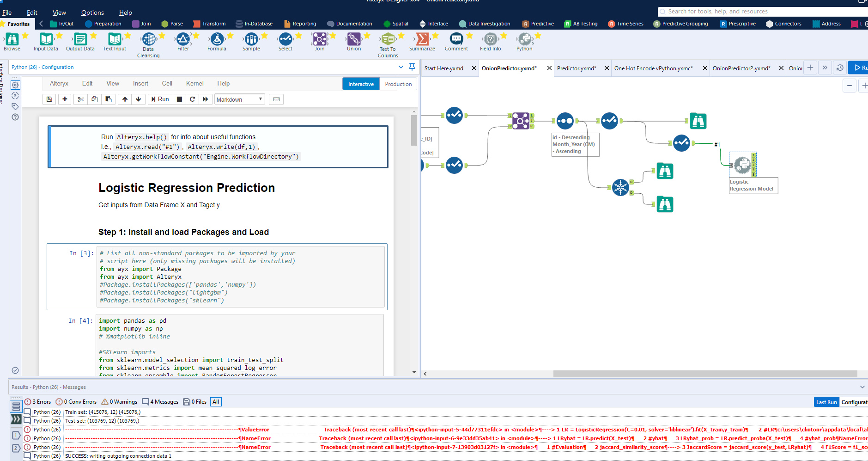Select the Formula tool icon
Screen dimensions: 868x461
tap(217, 39)
